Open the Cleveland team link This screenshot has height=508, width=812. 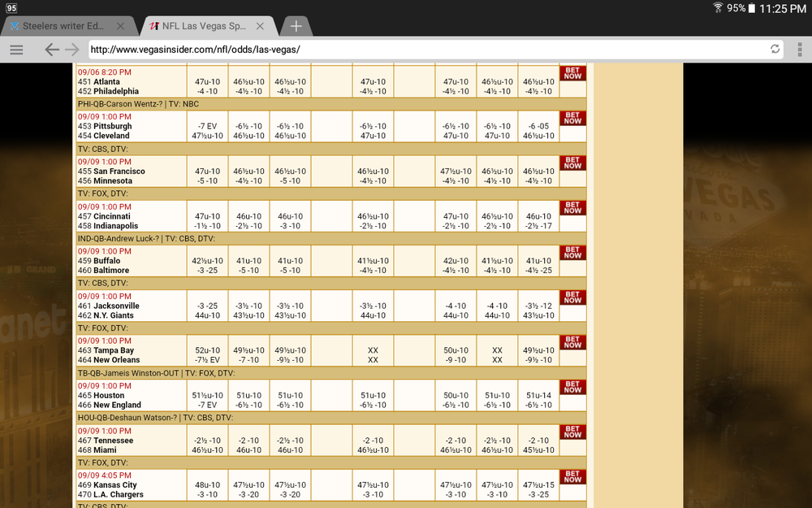click(111, 136)
